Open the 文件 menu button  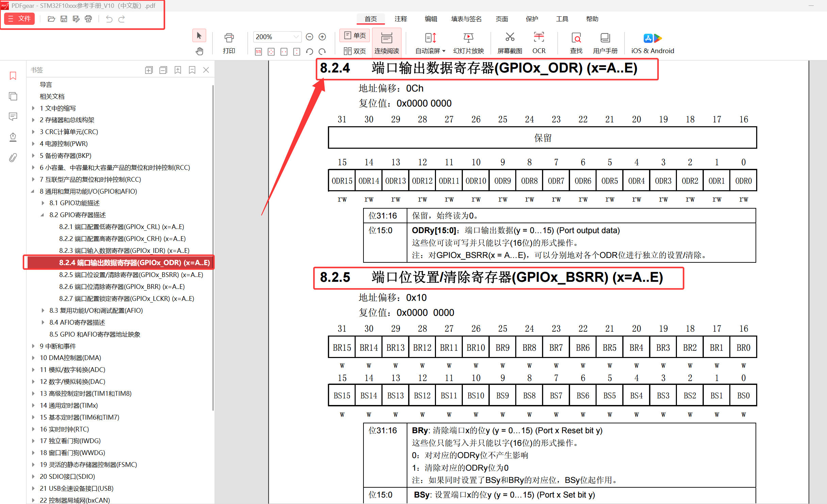[20, 19]
